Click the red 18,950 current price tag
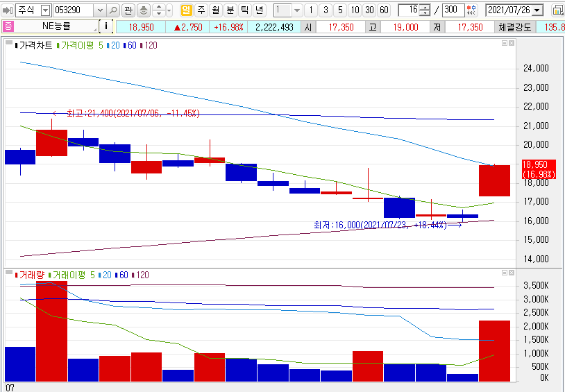 [539, 169]
